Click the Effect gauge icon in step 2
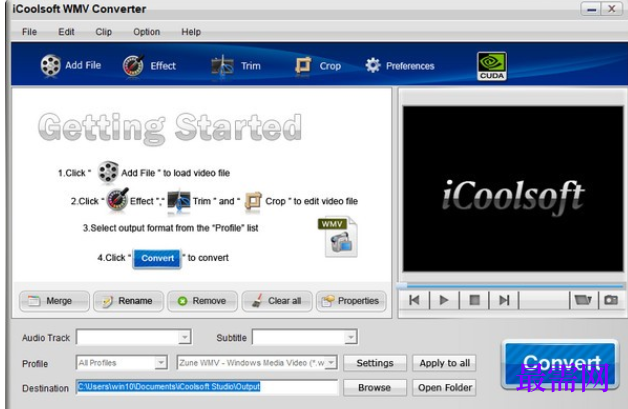Screen dimensions: 628x409 (x=117, y=200)
